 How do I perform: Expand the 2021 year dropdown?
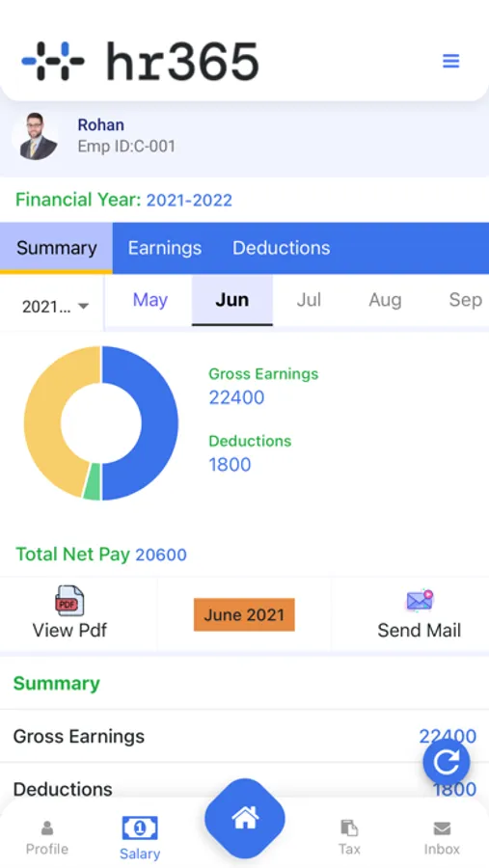(55, 307)
